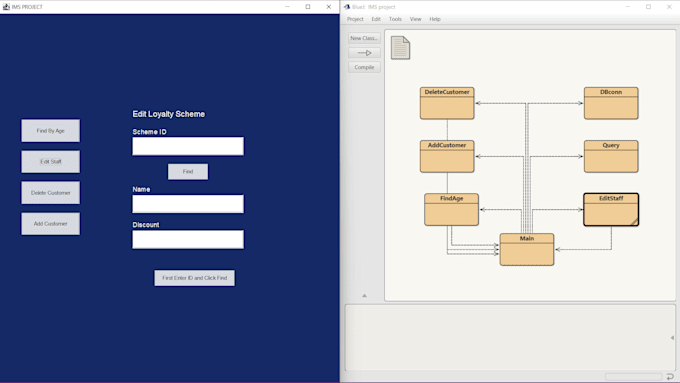Select the DeleteCustomer class box
680x383 pixels.
click(447, 103)
